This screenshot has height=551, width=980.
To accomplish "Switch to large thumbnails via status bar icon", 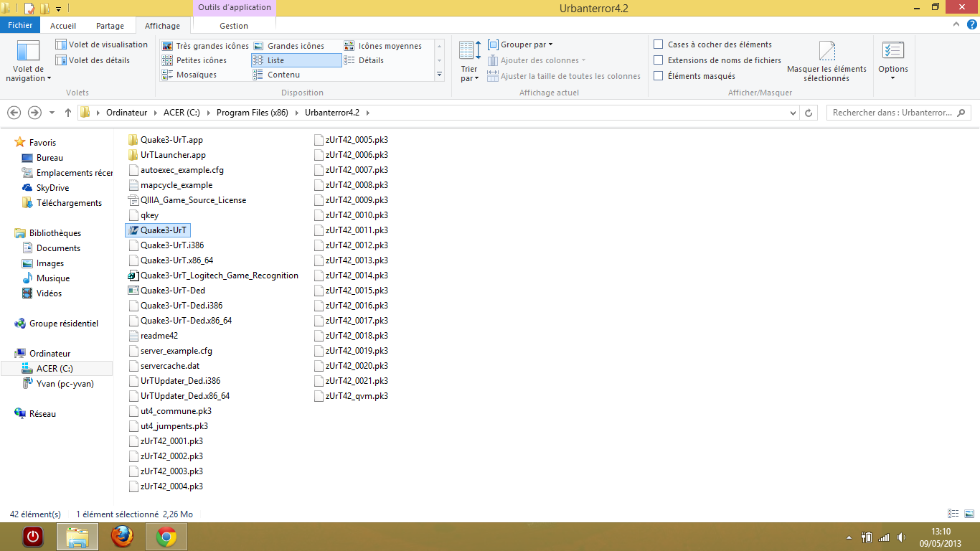I will (969, 514).
